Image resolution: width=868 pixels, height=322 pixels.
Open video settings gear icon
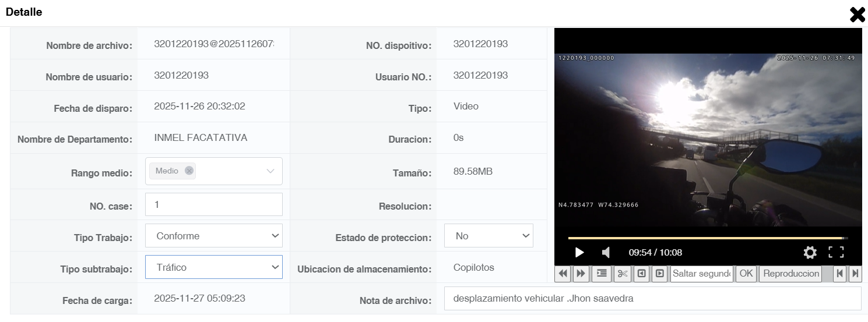coord(810,252)
